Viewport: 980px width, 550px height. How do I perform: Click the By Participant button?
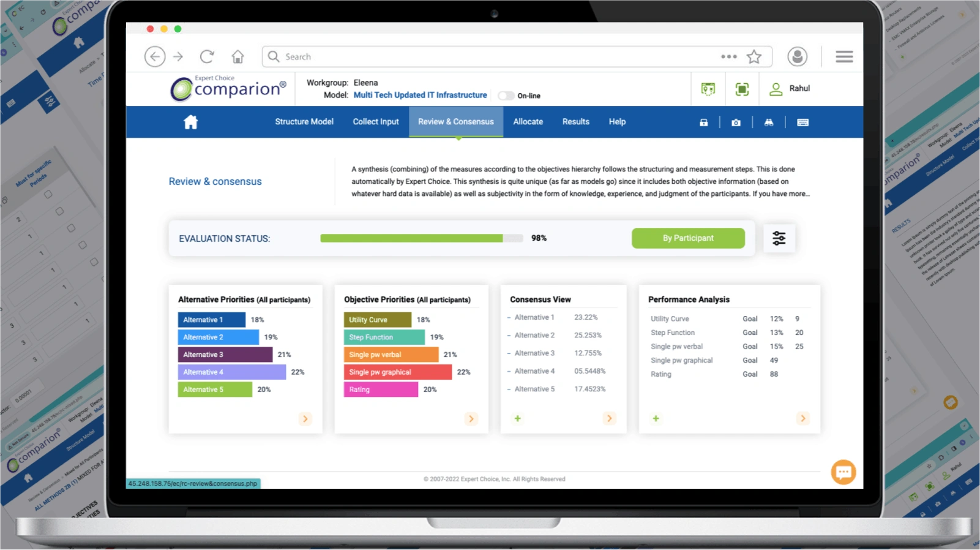pos(688,238)
